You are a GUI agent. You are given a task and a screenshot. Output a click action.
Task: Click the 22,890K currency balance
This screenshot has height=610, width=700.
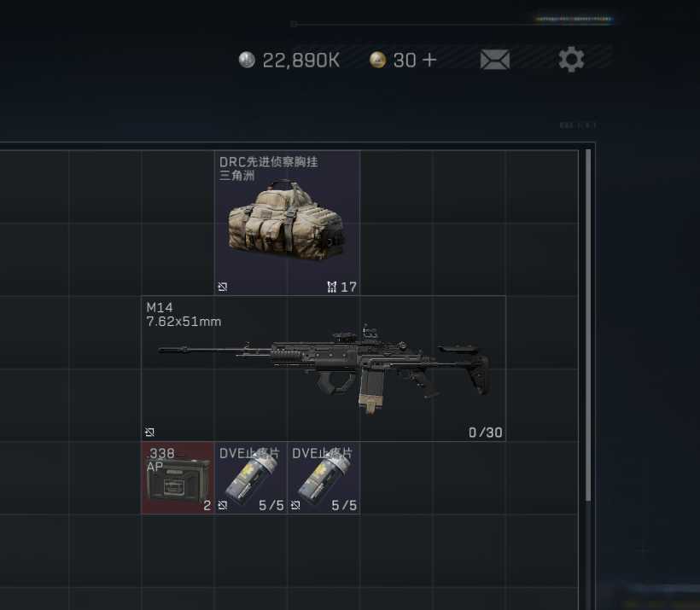[301, 61]
